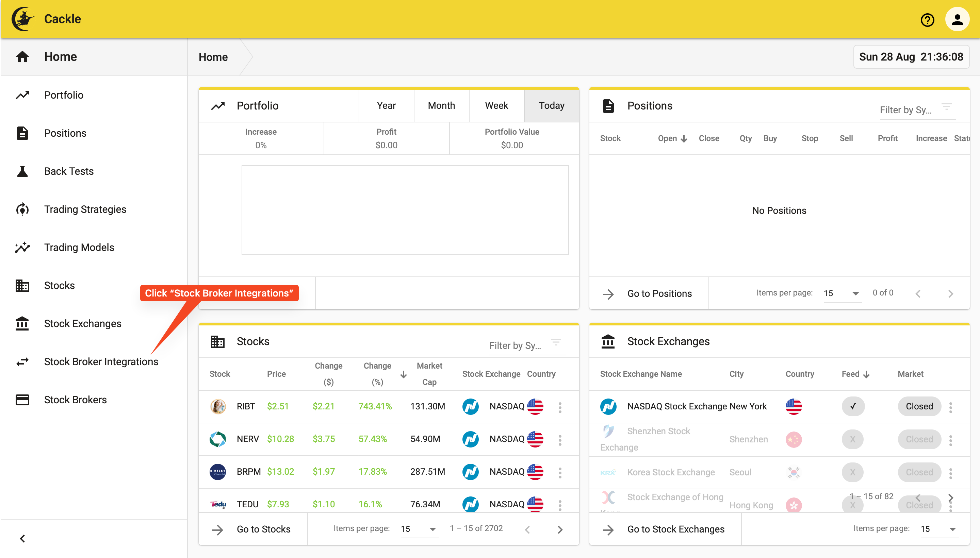This screenshot has width=980, height=558.
Task: Click the Stock Broker Integrations arrows icon
Action: tap(22, 362)
